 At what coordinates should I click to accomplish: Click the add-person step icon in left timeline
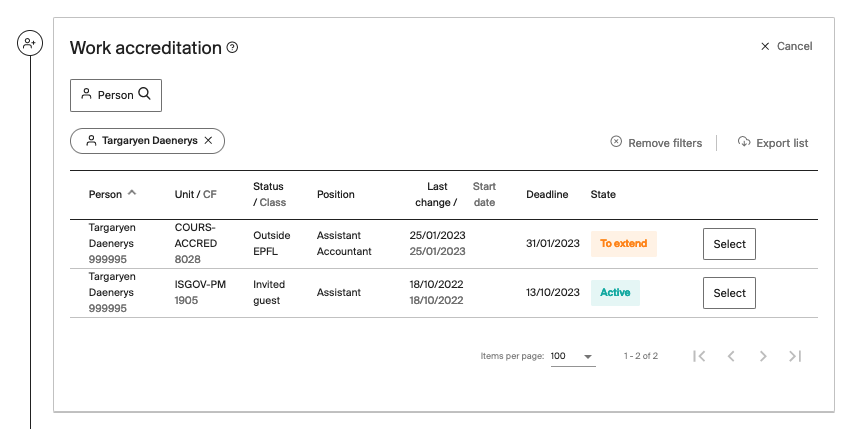[x=30, y=44]
